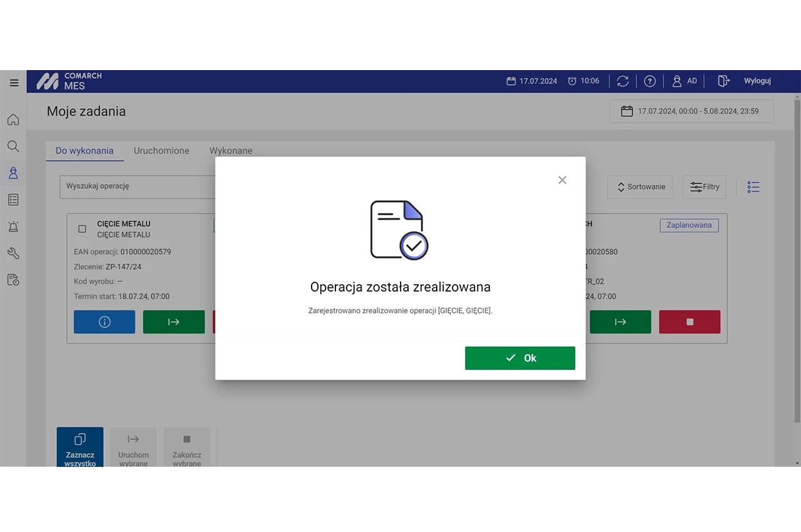The width and height of the screenshot is (801, 532).
Task: Confirm the dialog with the Ok button
Action: point(519,358)
